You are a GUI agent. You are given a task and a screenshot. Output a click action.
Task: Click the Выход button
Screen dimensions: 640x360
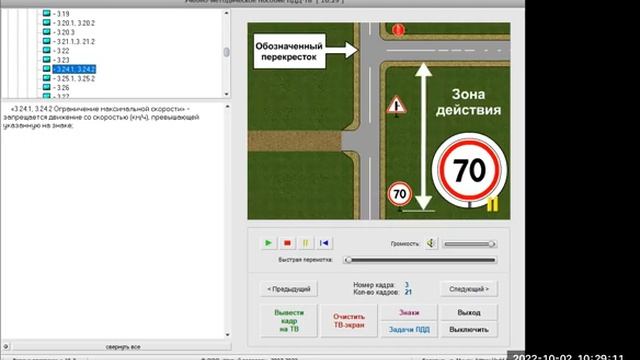click(469, 312)
